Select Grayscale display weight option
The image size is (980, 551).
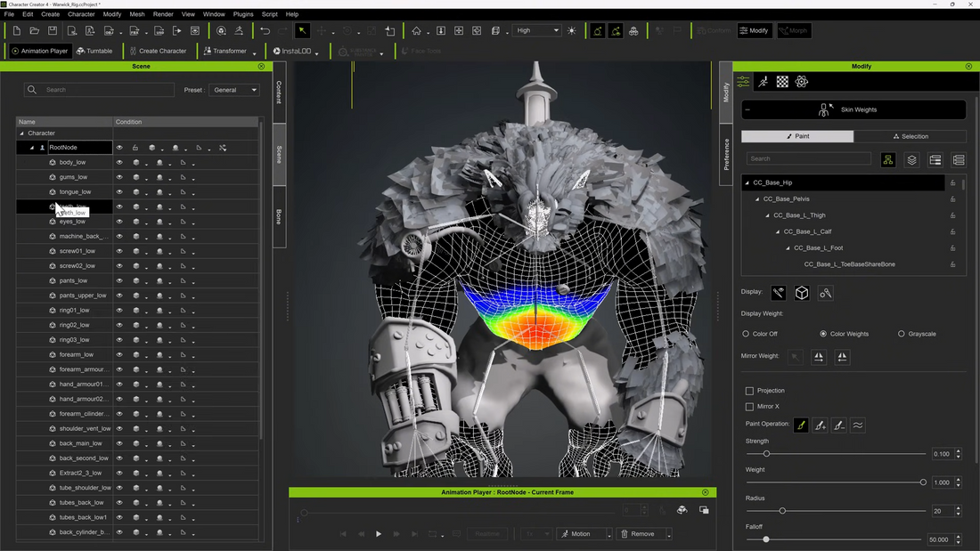902,334
